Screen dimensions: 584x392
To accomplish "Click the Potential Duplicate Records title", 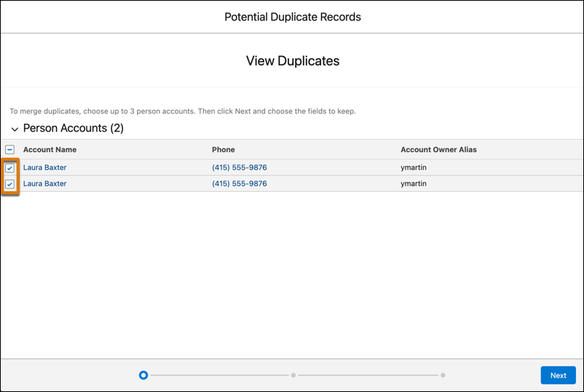I will tap(292, 17).
